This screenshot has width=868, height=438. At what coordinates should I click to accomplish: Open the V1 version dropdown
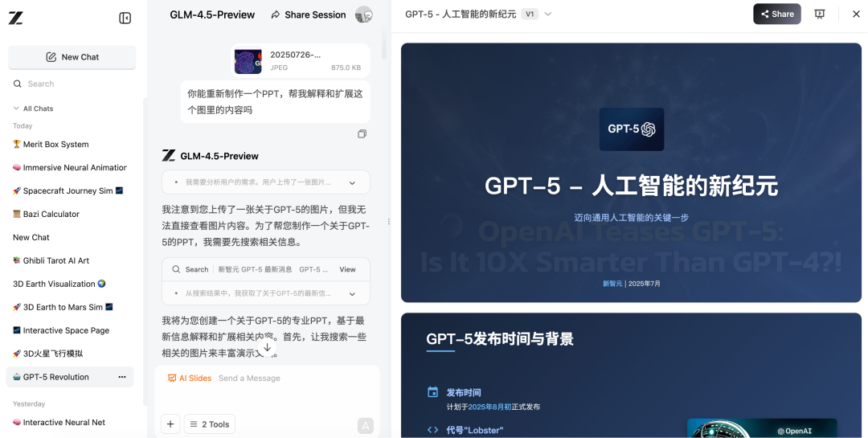tap(538, 14)
